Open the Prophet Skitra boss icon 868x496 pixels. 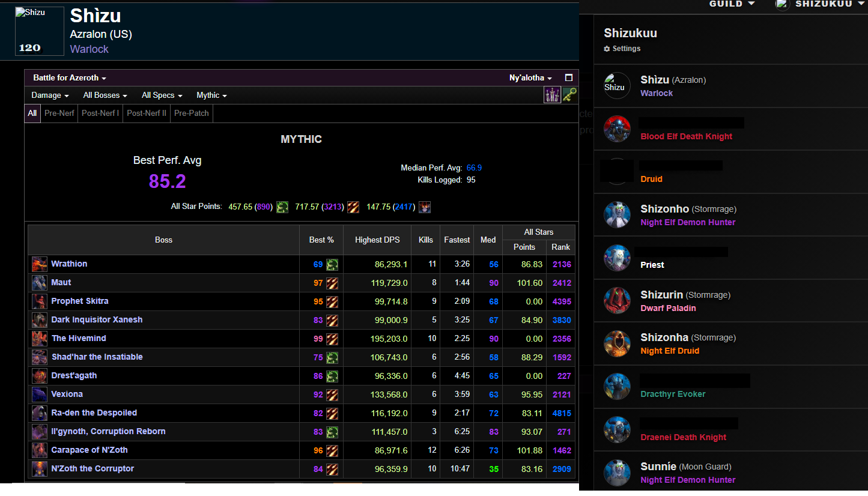(x=40, y=301)
